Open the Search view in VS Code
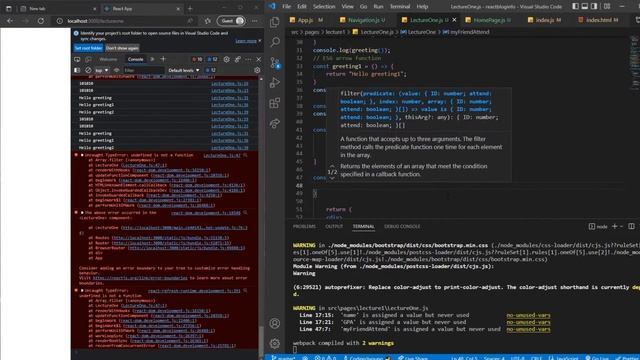The width and height of the screenshot is (640, 360). pos(275,42)
